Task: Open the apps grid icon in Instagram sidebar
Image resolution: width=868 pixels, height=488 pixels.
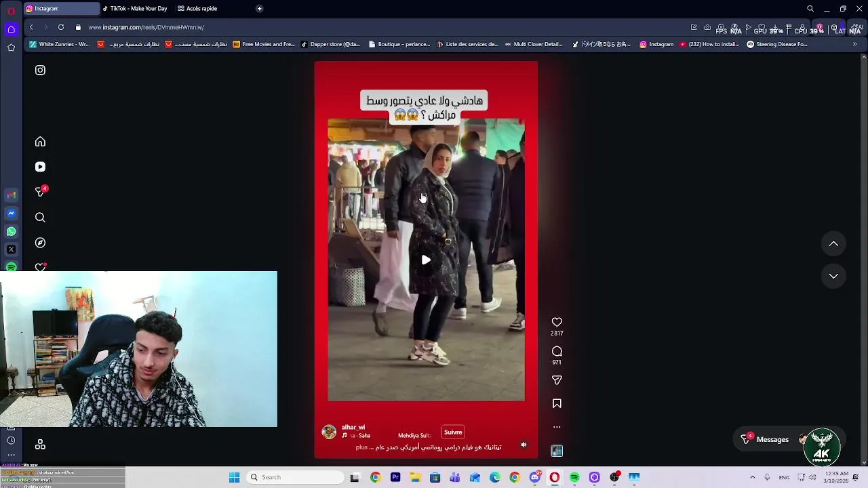Action: [x=40, y=445]
